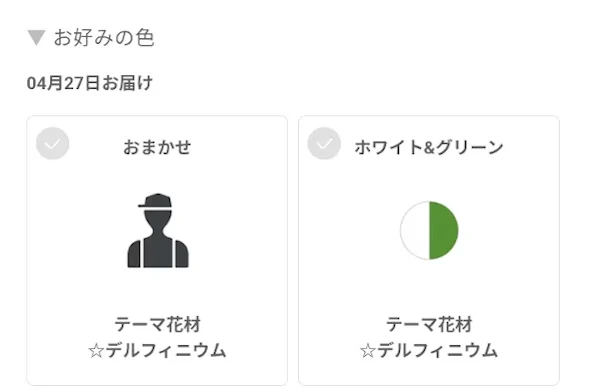Collapse the お好みの色 section triangle
Image resolution: width=600 pixels, height=391 pixels.
click(36, 37)
